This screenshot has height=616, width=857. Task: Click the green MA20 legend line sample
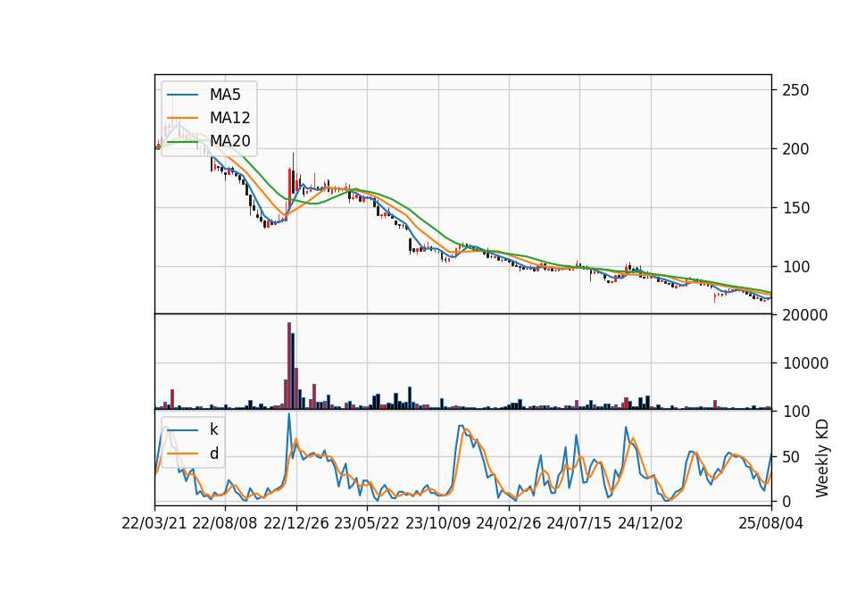coord(182,142)
